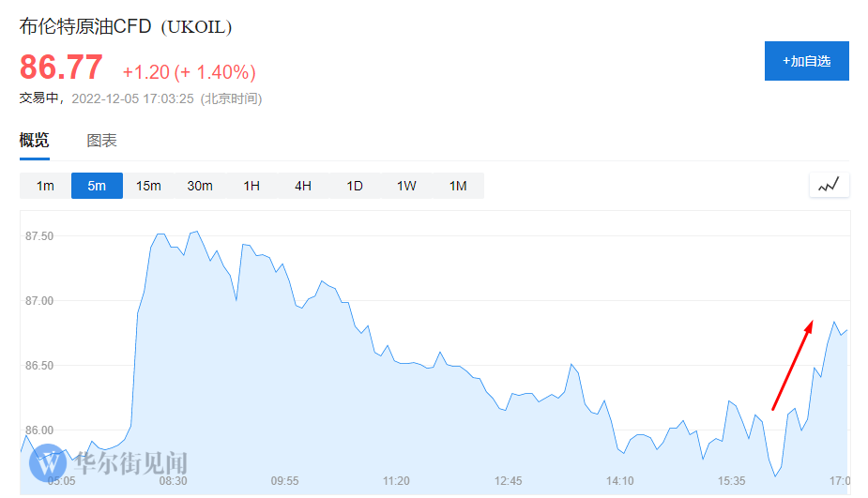Select the active 5m timeframe
This screenshot has height=498, width=868.
coord(97,186)
